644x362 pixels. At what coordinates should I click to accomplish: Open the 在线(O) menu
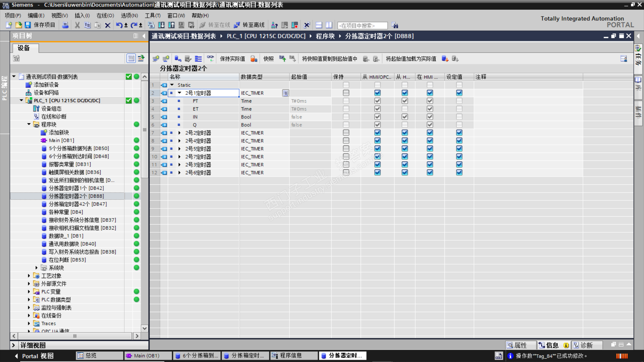(x=105, y=15)
